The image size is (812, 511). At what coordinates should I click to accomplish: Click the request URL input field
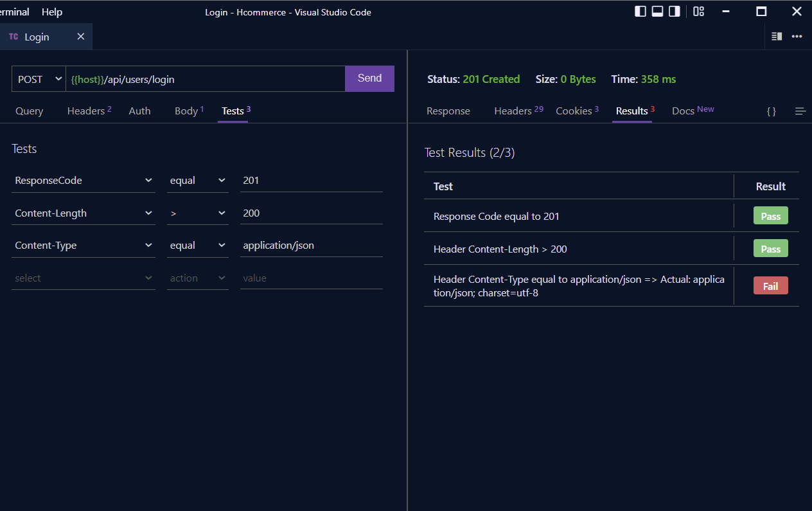coord(206,78)
